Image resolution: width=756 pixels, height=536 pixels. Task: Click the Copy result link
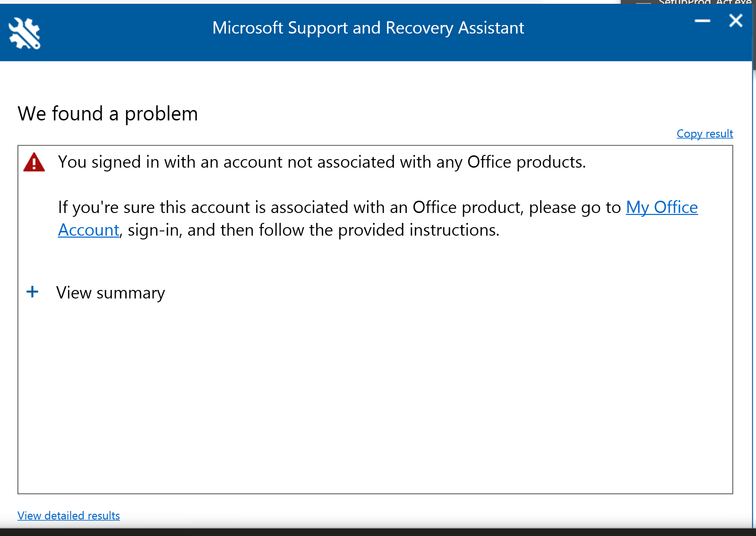point(704,134)
